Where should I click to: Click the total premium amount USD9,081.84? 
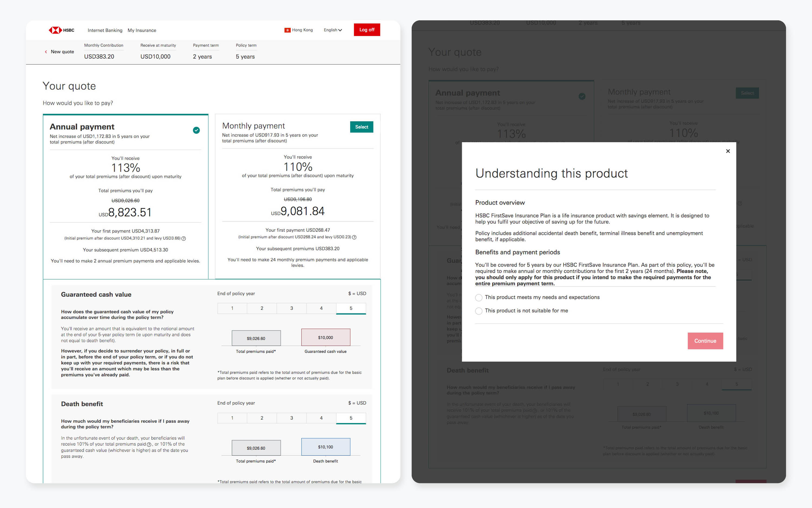(298, 211)
